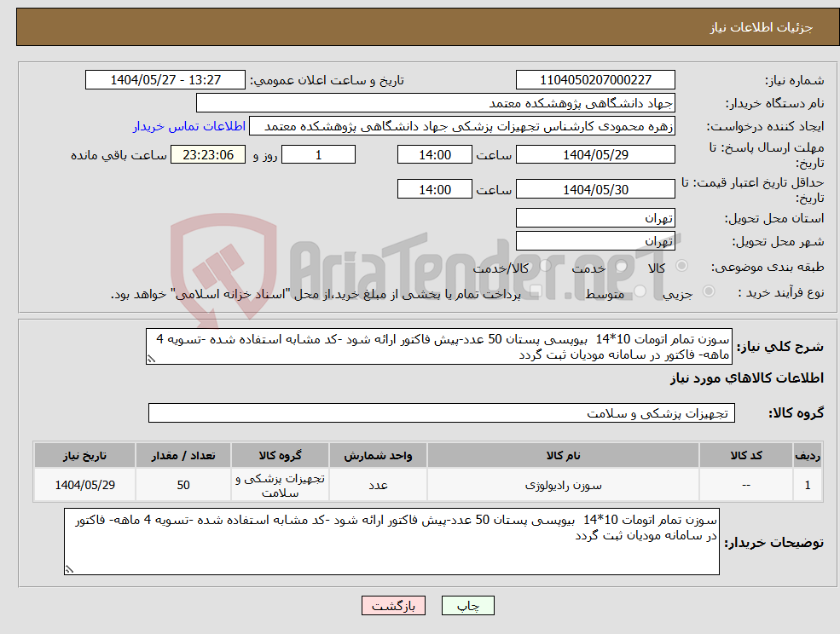Screen dimensions: 840x634
Task: Open the اطلاعات تماس خریدار link
Action: (x=189, y=126)
